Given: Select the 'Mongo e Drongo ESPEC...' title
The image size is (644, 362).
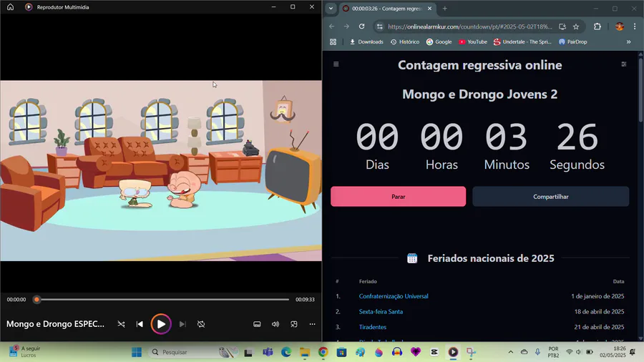Looking at the screenshot, I should pyautogui.click(x=55, y=324).
